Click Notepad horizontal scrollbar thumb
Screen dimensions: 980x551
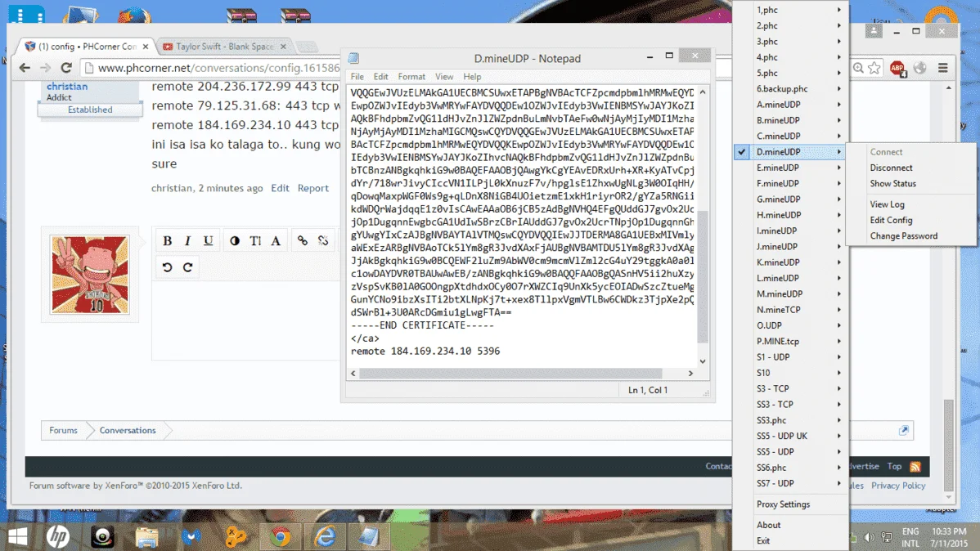(x=510, y=373)
